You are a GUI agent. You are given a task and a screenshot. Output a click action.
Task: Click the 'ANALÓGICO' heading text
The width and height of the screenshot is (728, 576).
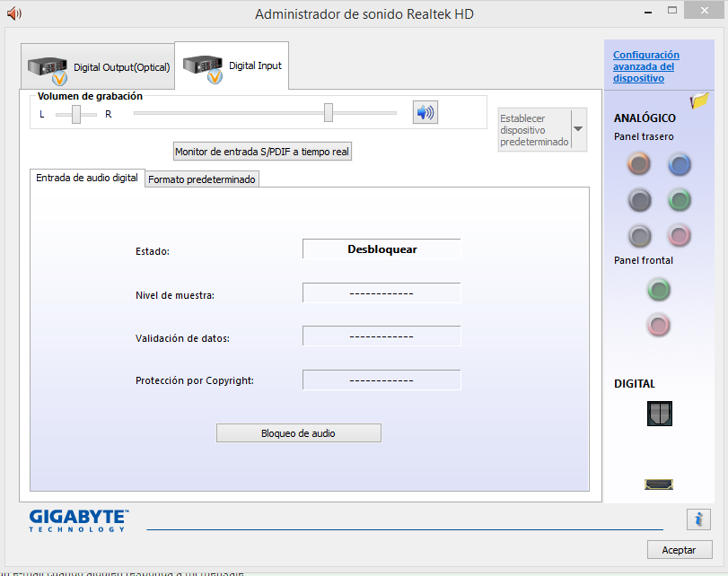pos(645,118)
